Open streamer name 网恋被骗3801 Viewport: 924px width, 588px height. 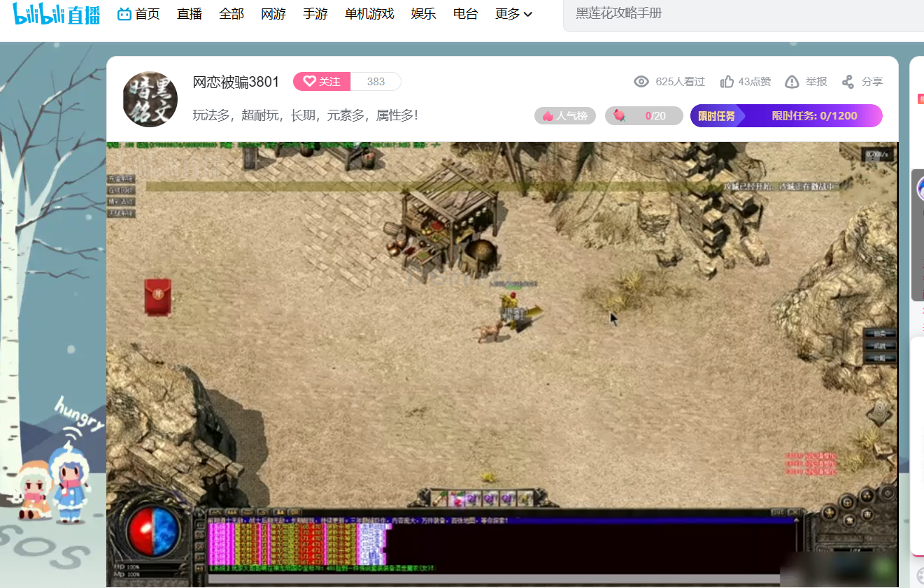[x=236, y=82]
